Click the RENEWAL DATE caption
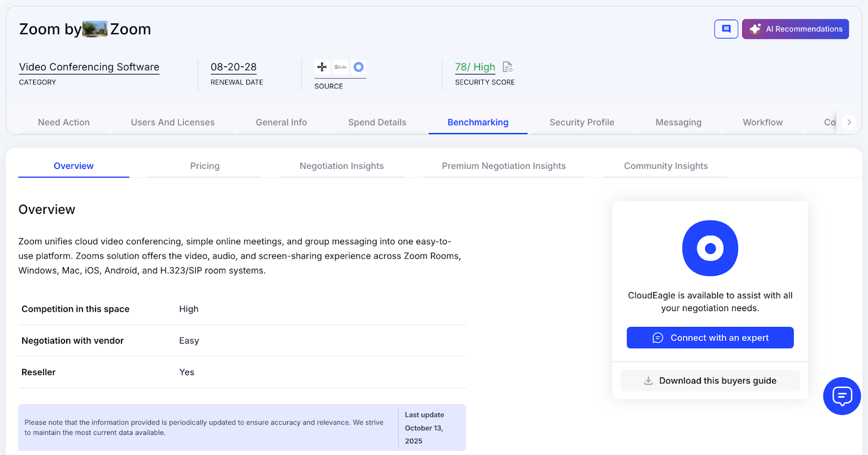 pyautogui.click(x=237, y=82)
